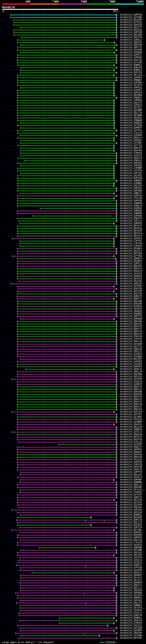Click the UniRef100_P93120 label
This screenshot has height=644, width=146.
click(131, 563)
